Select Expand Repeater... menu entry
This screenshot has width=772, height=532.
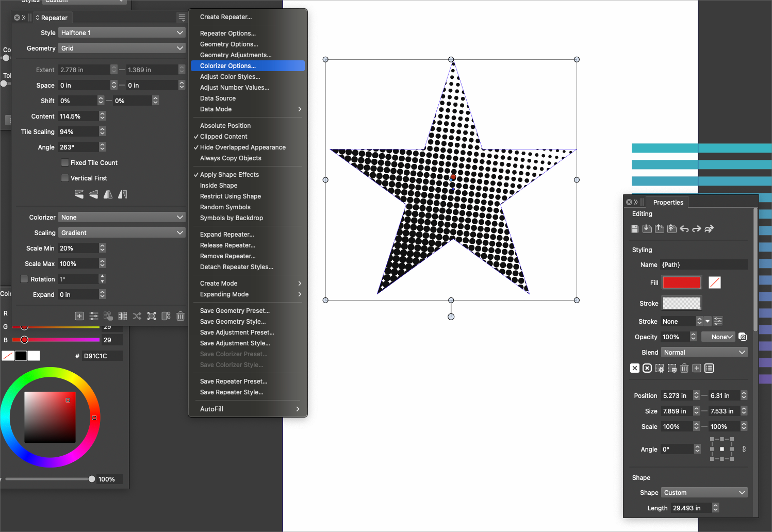coord(227,235)
